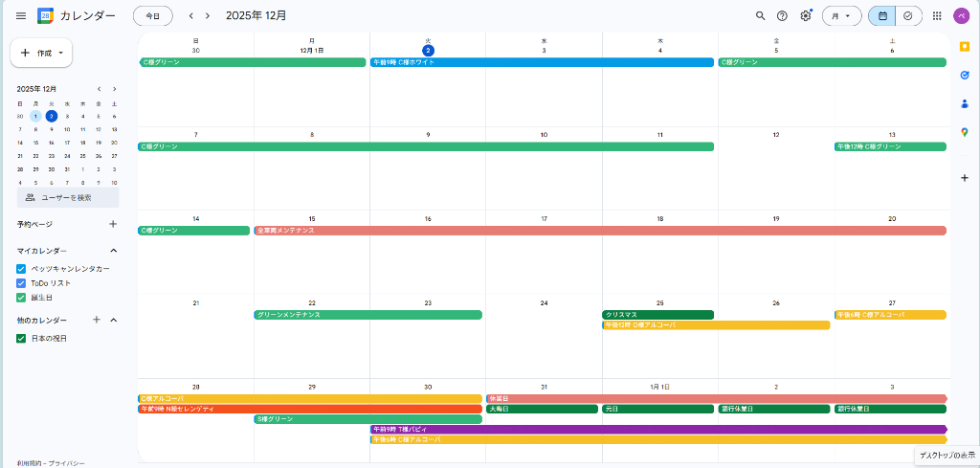Image resolution: width=980 pixels, height=468 pixels.
Task: Open Google Keep in side panel
Action: [x=964, y=46]
